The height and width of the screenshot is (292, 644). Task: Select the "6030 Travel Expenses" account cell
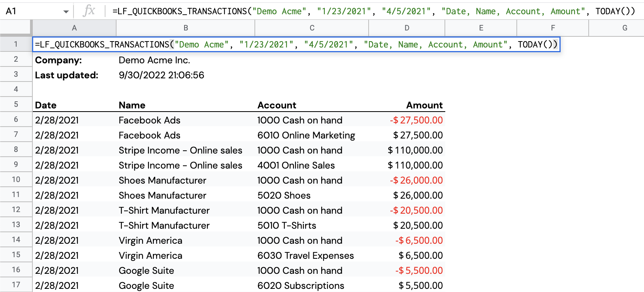312,255
